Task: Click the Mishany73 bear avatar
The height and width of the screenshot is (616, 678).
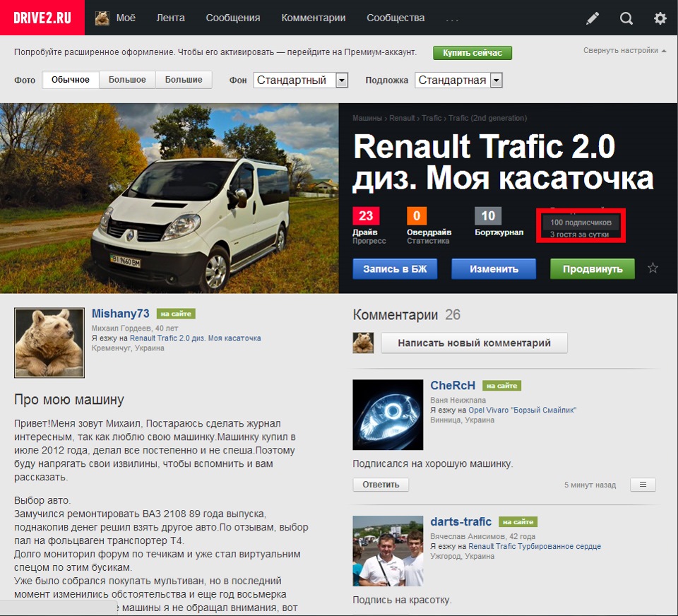Action: (49, 343)
